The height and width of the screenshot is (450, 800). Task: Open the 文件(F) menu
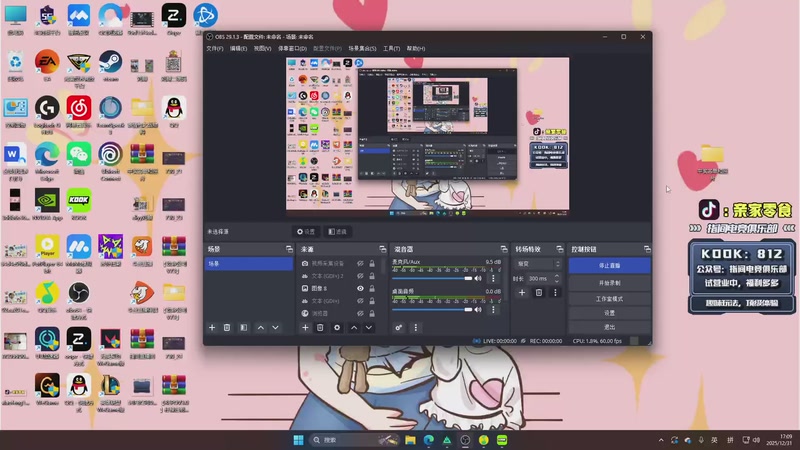(x=214, y=48)
